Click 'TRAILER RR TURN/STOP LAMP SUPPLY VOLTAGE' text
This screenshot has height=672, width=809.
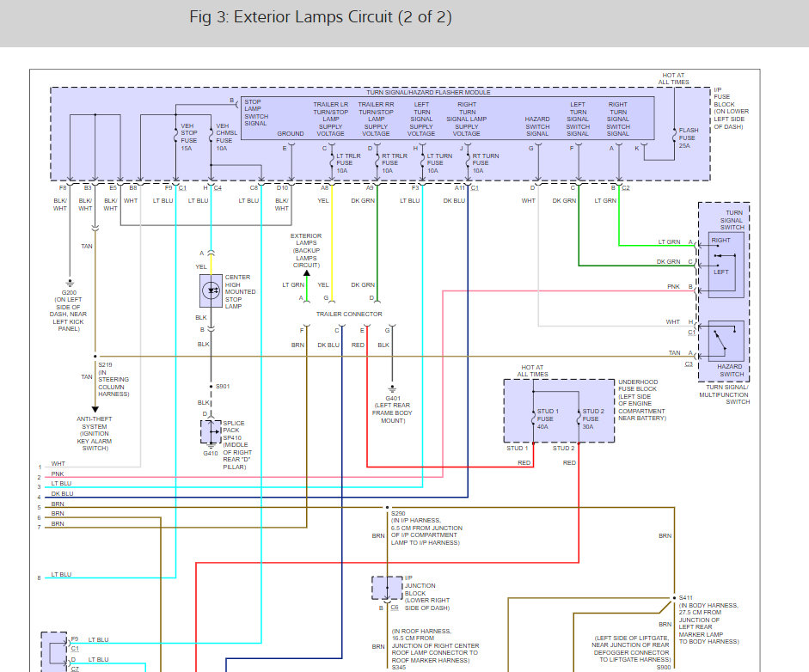coord(376,119)
